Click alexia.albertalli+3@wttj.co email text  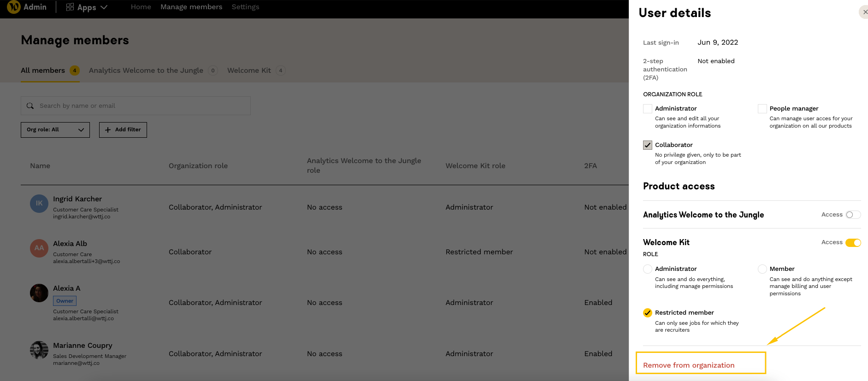click(x=87, y=262)
